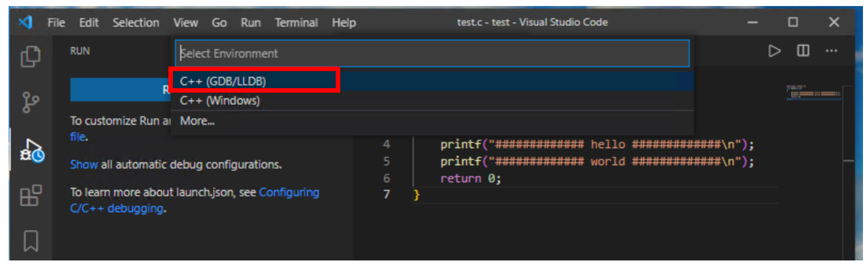
Task: Click line number 5 in gutter
Action: [x=386, y=161]
